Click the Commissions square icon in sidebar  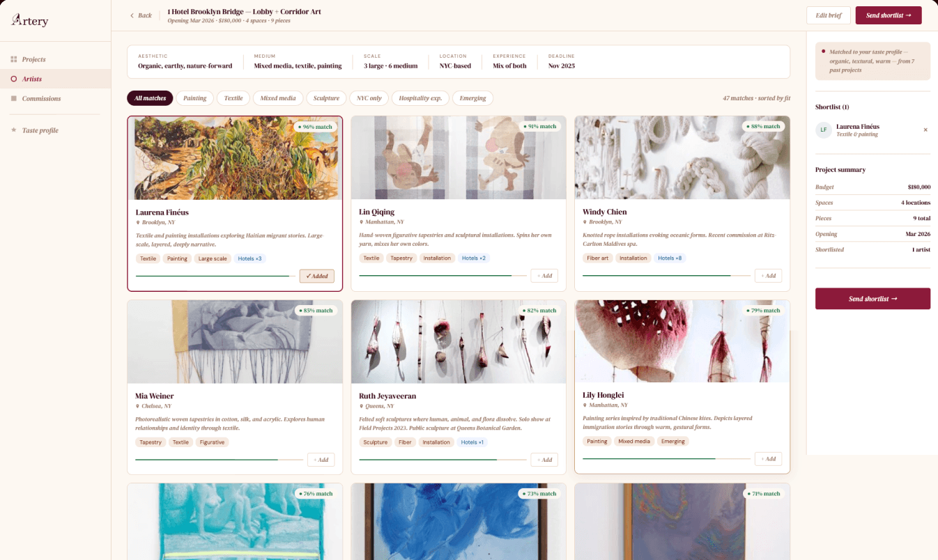coord(14,98)
